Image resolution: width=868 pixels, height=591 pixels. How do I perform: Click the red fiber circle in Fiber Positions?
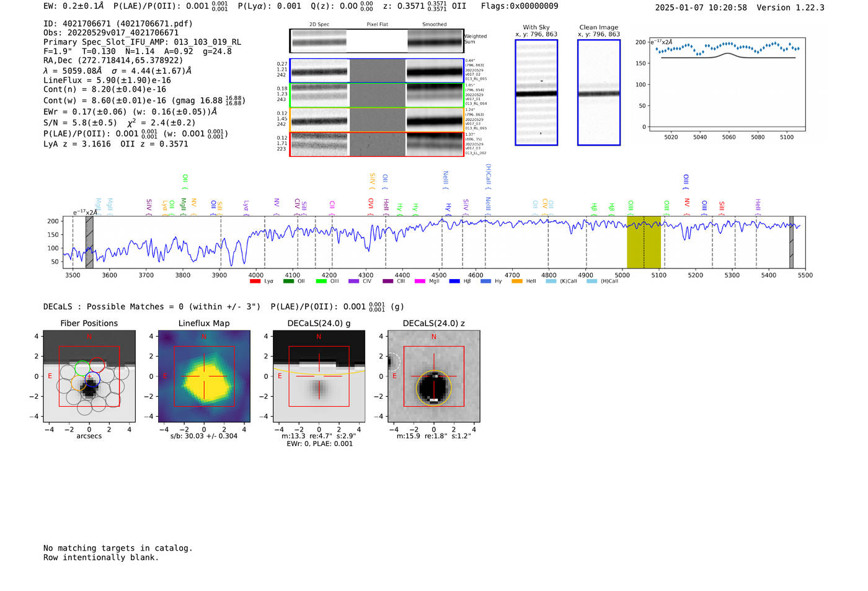click(97, 365)
